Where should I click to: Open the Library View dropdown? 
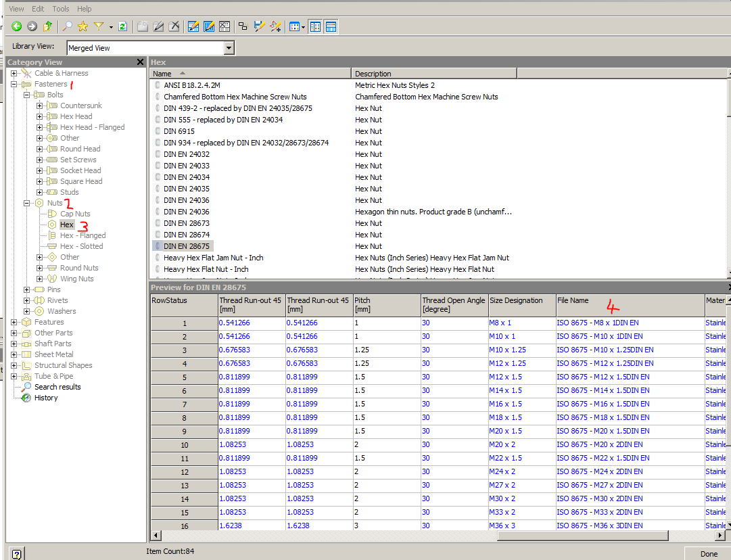(x=229, y=48)
